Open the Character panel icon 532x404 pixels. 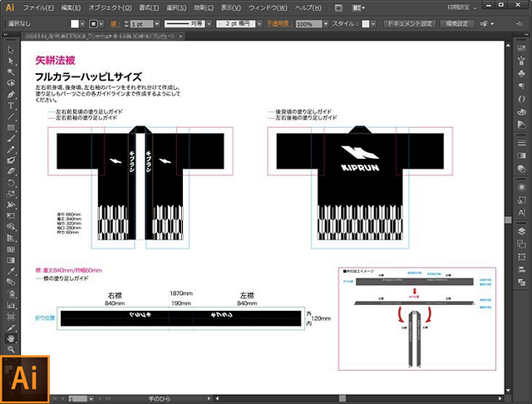coord(521,213)
